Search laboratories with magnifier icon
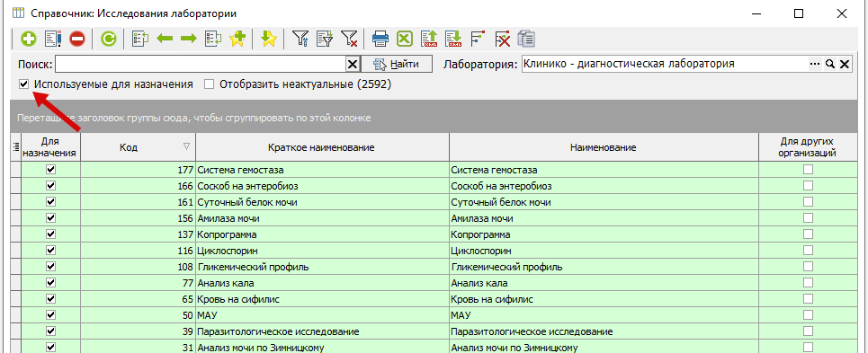Screen dimensions: 868x353 point(830,64)
